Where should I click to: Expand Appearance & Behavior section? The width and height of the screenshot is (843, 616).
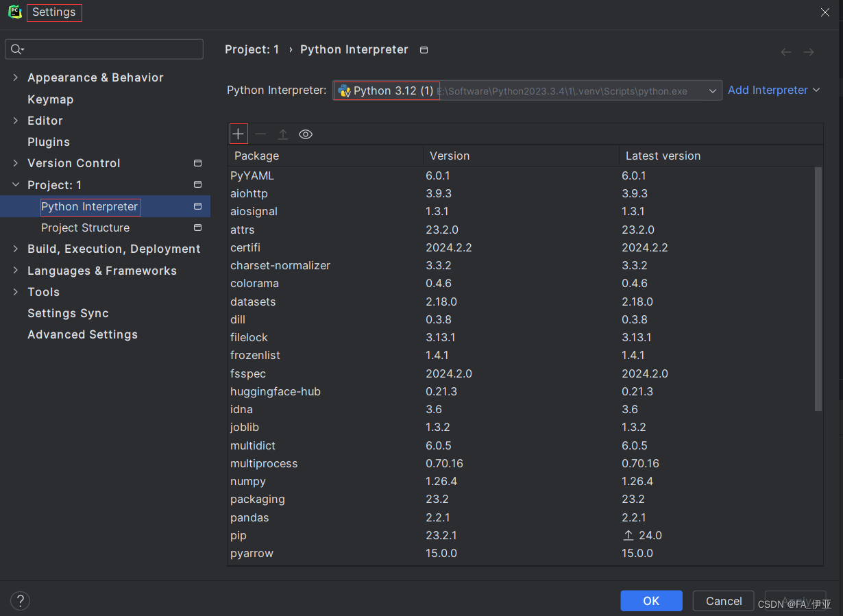(16, 77)
